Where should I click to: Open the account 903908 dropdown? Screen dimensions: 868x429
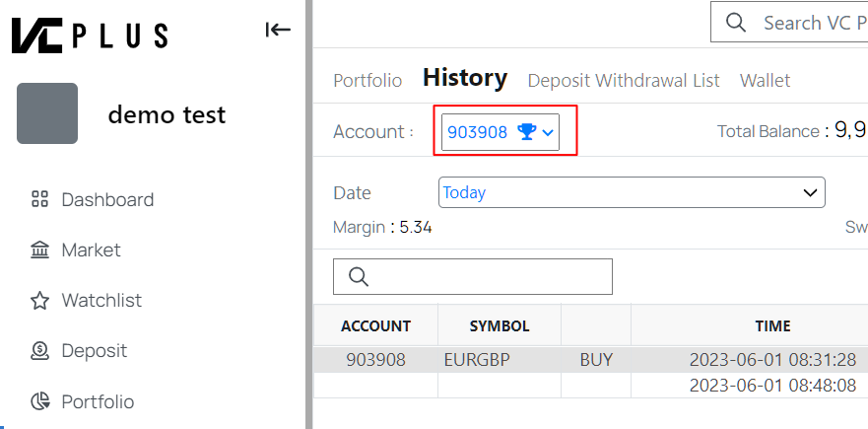click(x=501, y=131)
